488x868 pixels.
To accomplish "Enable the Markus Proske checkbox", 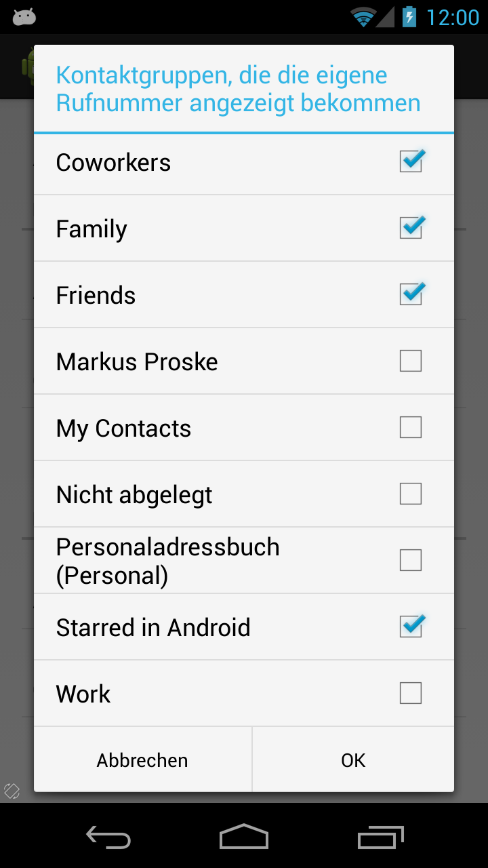I will (x=411, y=361).
